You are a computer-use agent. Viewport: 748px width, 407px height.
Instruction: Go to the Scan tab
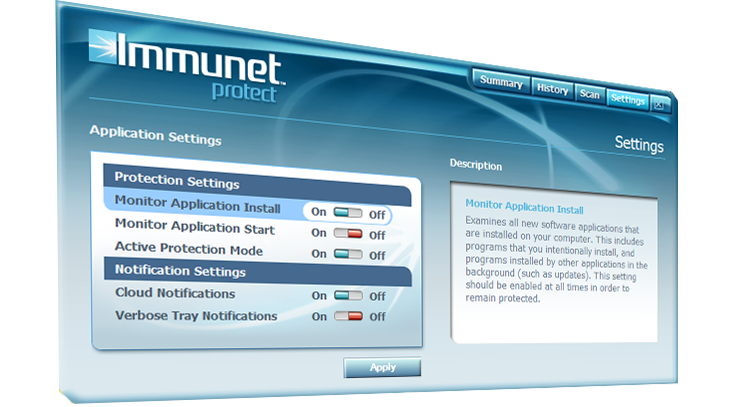(590, 94)
